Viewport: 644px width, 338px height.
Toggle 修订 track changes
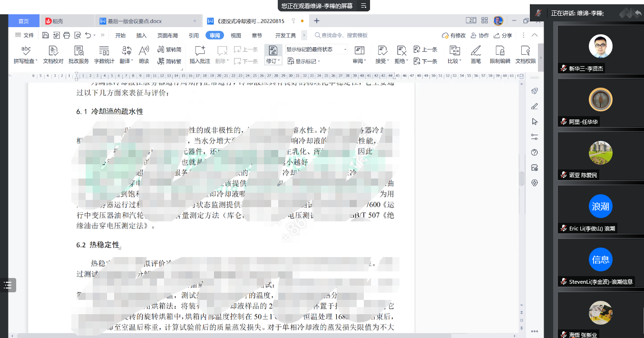click(x=273, y=55)
